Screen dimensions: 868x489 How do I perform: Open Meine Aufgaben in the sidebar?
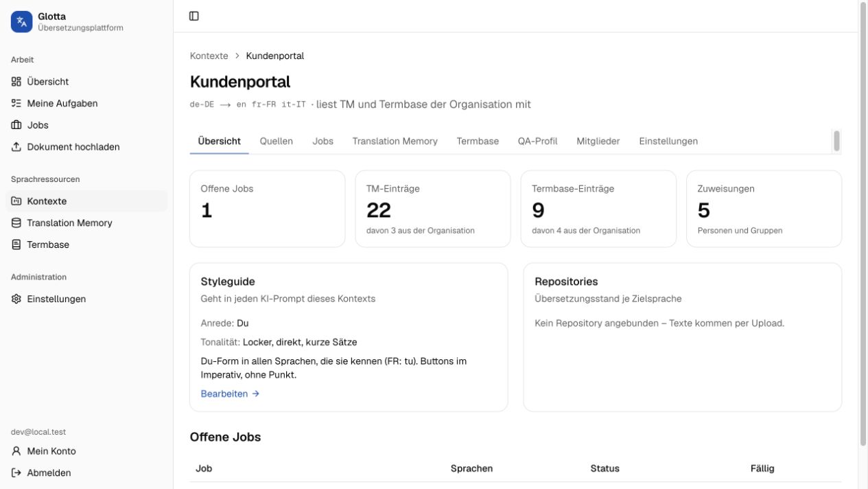[86, 103]
